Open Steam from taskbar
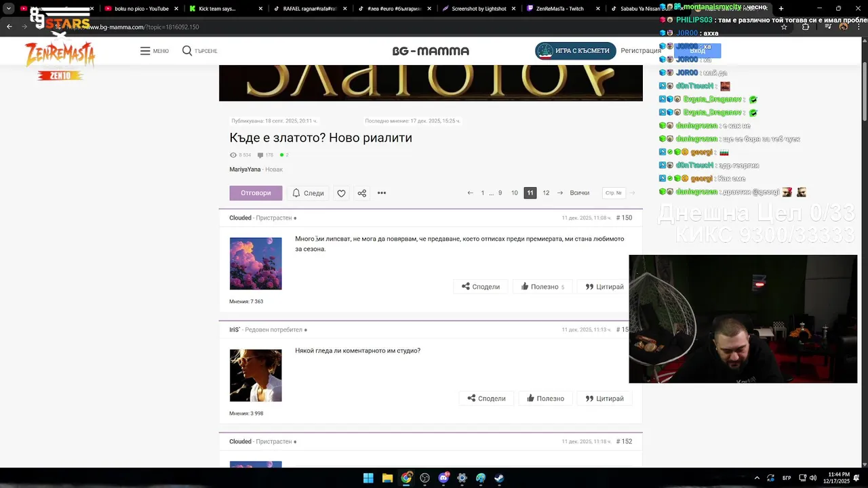This screenshot has width=868, height=488. pos(499,478)
